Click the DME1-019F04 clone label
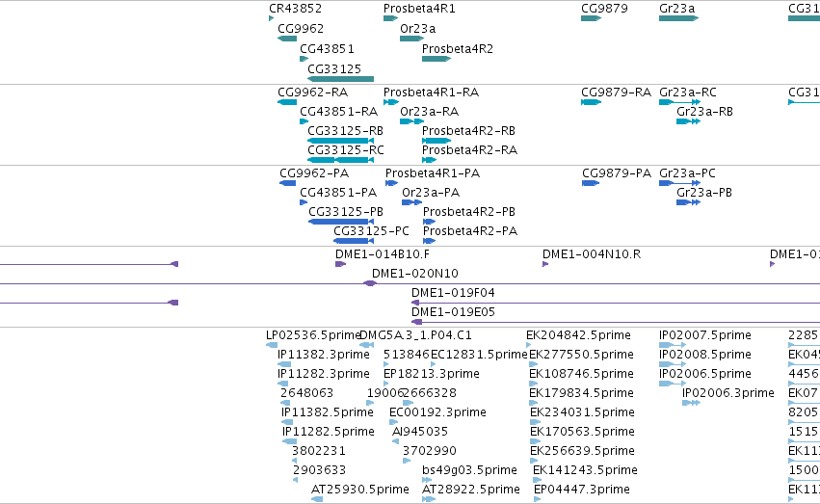Viewport: 820px width, 504px height. click(x=453, y=293)
